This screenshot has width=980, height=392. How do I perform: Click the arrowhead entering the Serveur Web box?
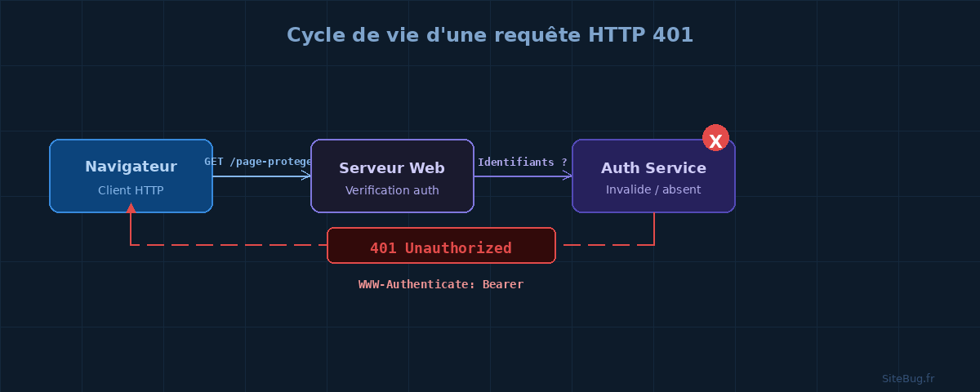tap(306, 176)
